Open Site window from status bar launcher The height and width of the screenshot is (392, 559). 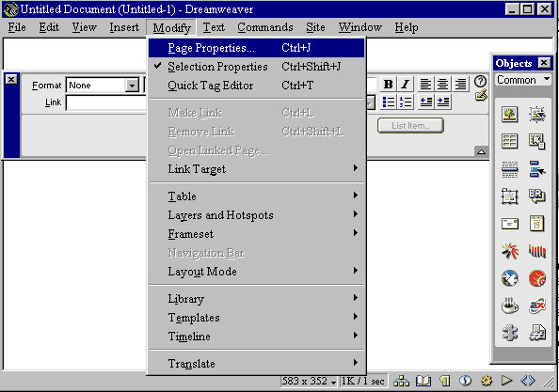pyautogui.click(x=402, y=381)
